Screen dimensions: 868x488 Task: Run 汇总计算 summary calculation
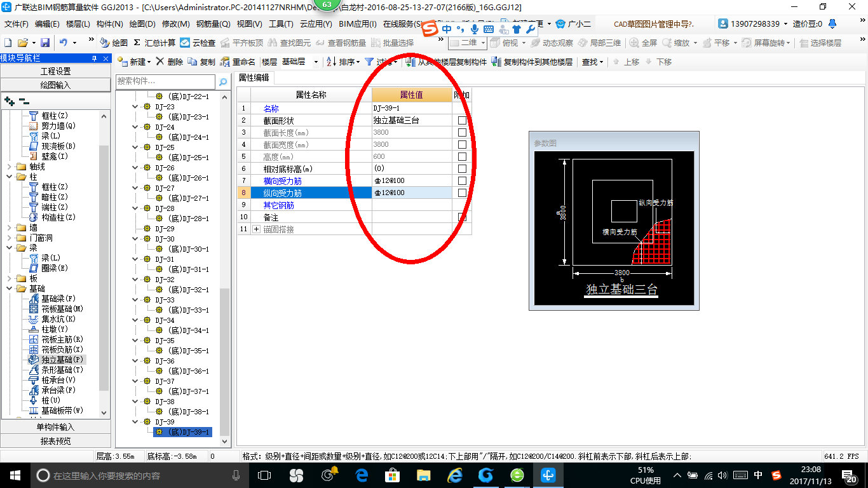tap(154, 43)
